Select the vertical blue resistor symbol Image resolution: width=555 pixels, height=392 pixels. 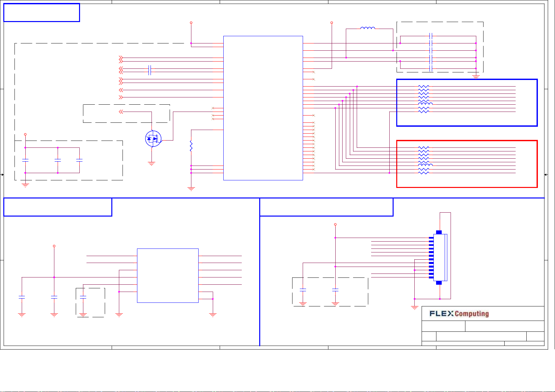pos(191,146)
